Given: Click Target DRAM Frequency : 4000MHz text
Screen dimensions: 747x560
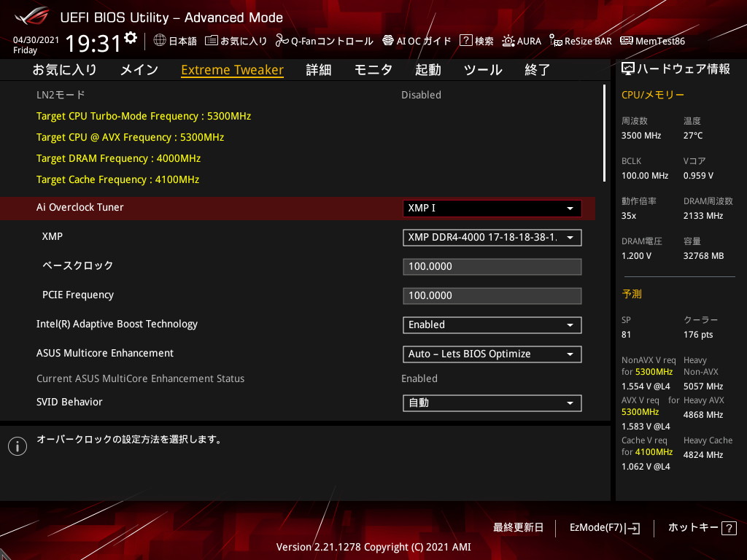Looking at the screenshot, I should coord(118,158).
